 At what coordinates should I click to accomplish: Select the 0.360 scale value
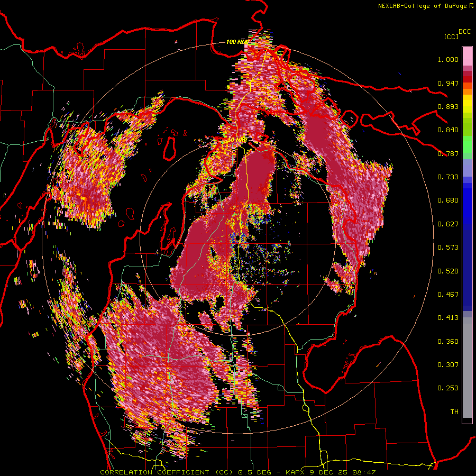click(x=448, y=342)
